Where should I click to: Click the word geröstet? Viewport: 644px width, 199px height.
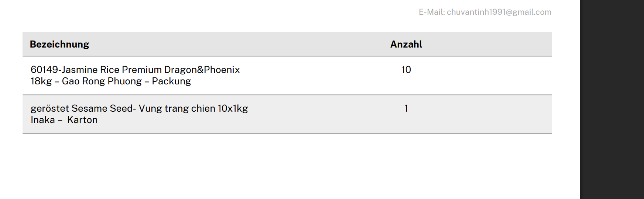(49, 108)
